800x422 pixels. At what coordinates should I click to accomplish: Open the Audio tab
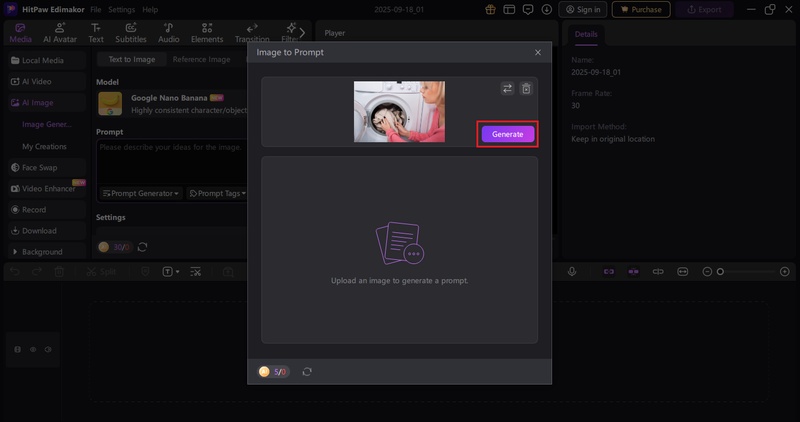(x=168, y=33)
